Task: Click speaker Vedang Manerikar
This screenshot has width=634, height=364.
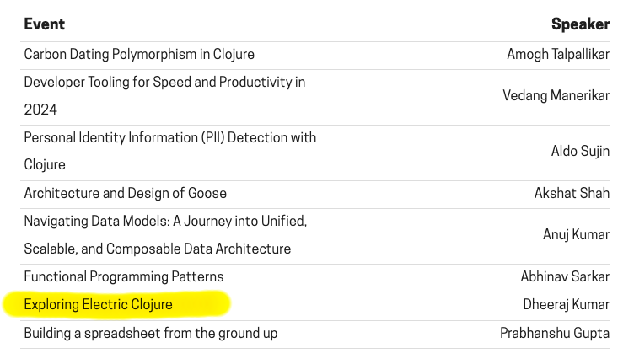Action: click(556, 95)
